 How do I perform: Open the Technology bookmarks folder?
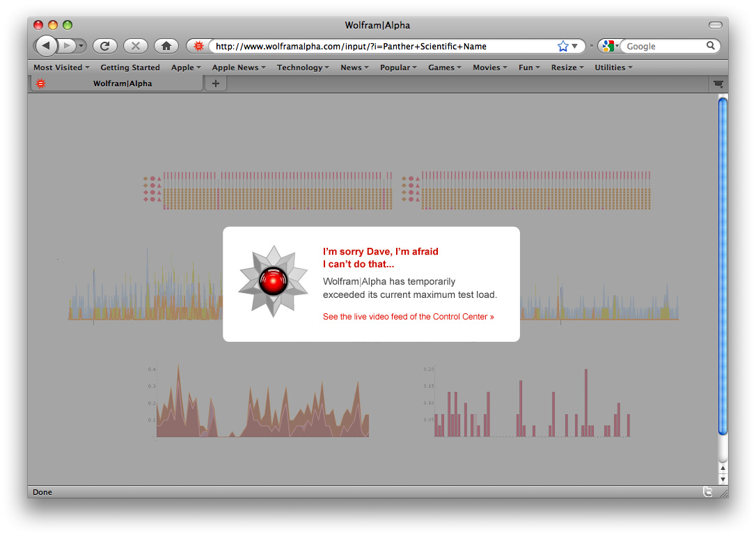click(303, 68)
